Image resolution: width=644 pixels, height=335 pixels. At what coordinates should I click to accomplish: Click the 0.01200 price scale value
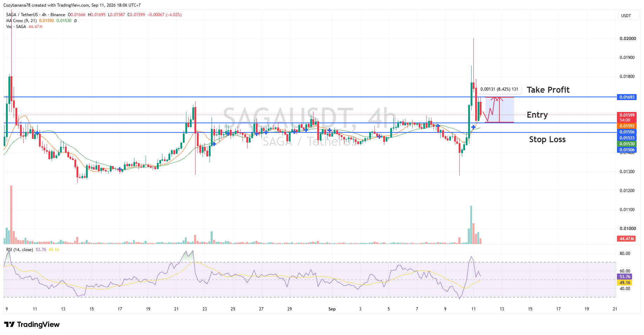628,191
